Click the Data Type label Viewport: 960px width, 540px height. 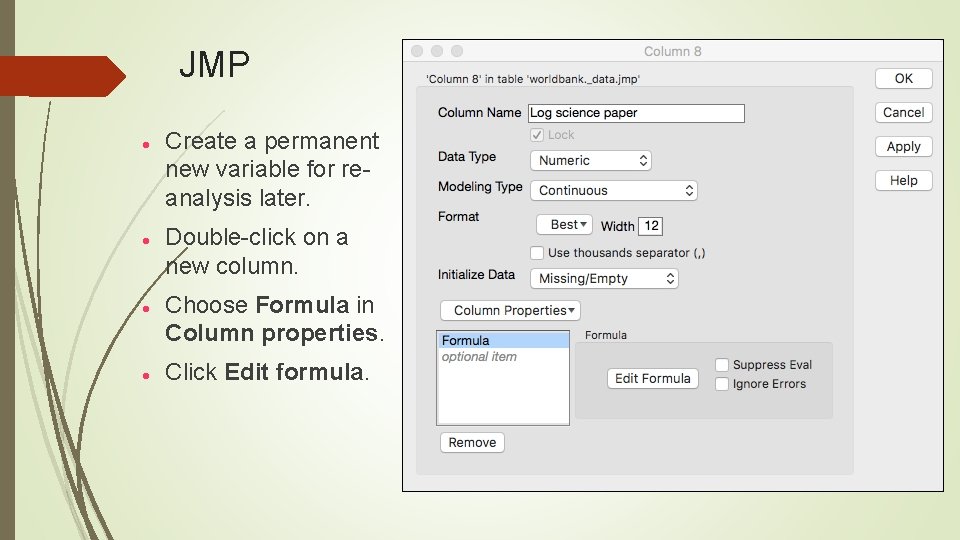(467, 157)
